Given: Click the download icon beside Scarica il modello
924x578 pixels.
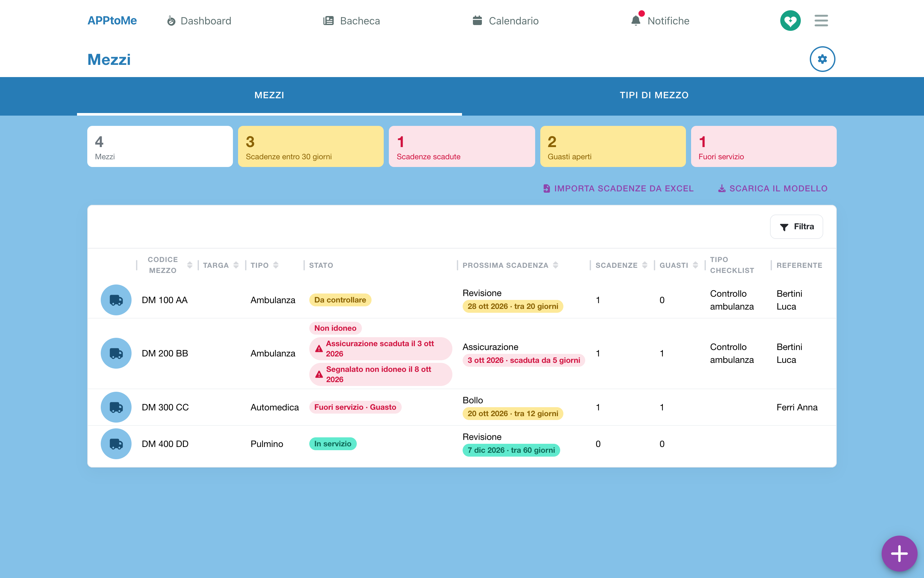Looking at the screenshot, I should tap(722, 188).
